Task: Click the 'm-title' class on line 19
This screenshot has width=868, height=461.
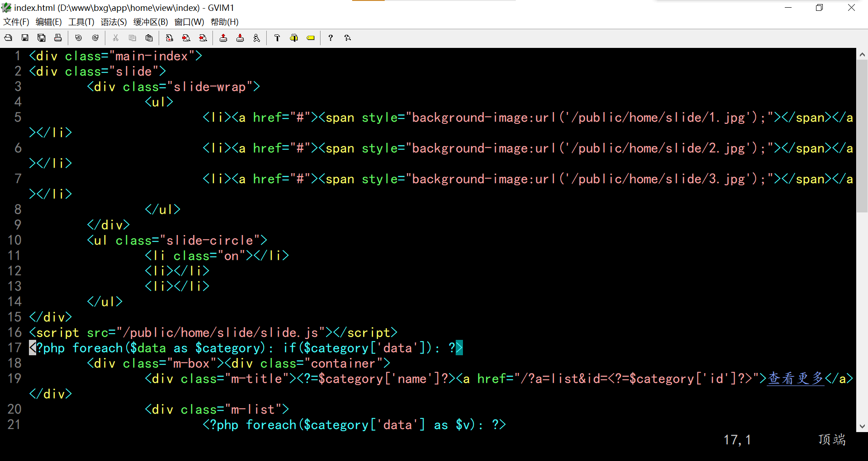Action: point(256,379)
